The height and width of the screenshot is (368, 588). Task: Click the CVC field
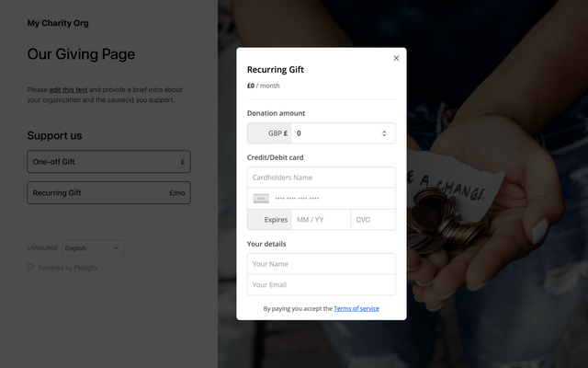(x=373, y=220)
